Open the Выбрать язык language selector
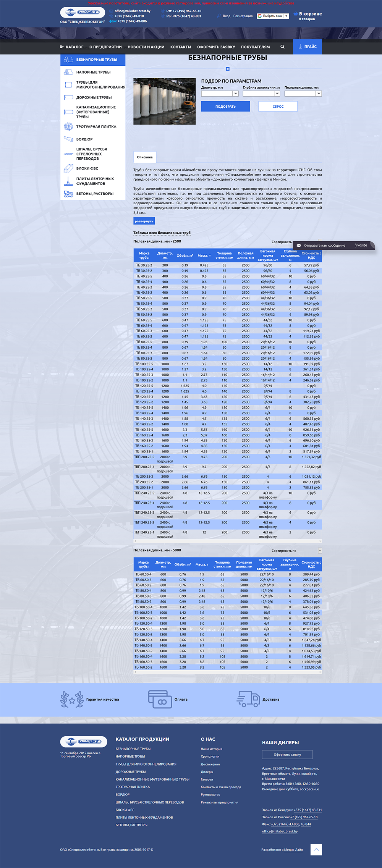Image resolution: width=382 pixels, height=868 pixels. coord(273,16)
